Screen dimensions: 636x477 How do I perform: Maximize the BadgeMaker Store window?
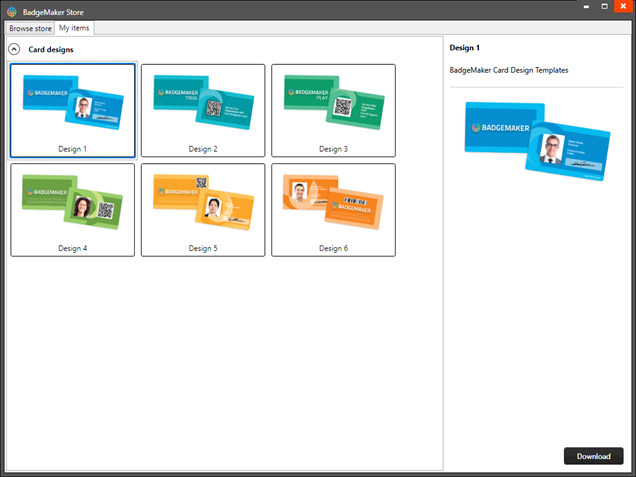pos(604,6)
